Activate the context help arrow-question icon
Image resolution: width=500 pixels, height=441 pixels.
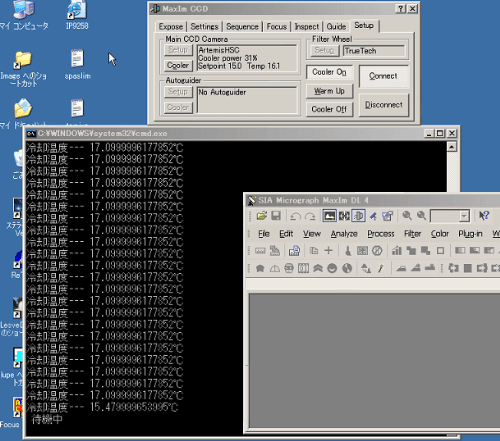point(484,216)
